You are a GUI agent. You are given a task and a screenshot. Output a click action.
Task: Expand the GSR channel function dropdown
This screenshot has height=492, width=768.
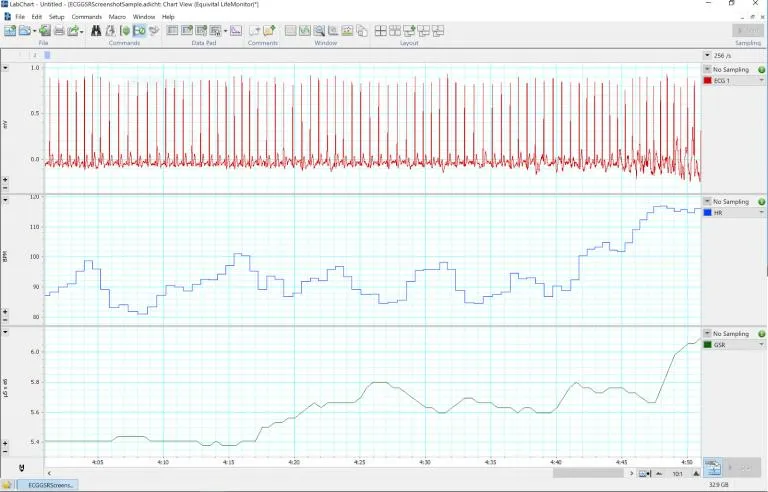pyautogui.click(x=761, y=344)
